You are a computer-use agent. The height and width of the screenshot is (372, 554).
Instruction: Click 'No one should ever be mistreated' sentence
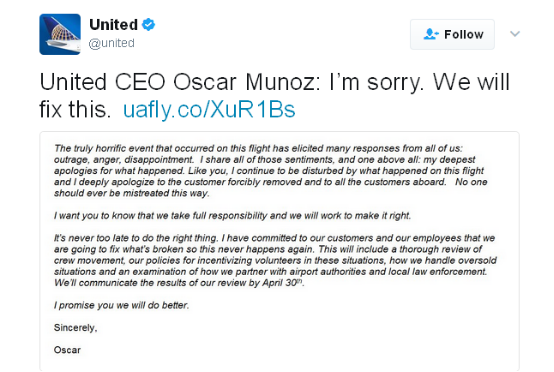[x=271, y=188]
